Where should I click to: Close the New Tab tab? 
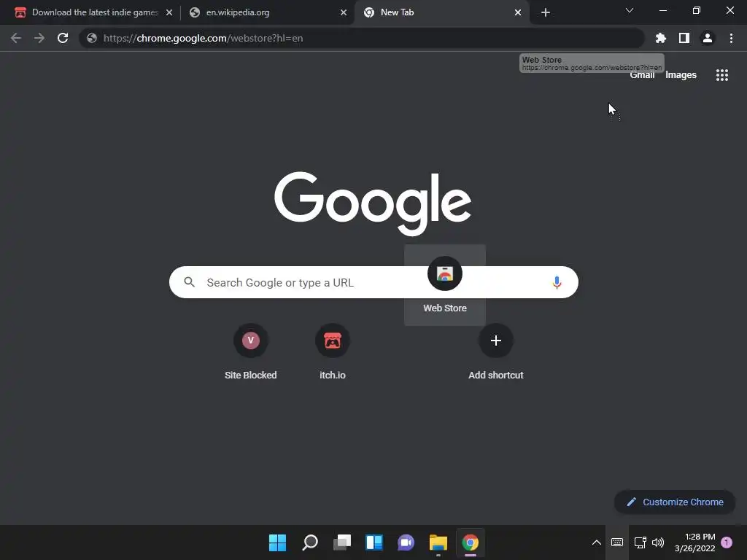click(518, 12)
